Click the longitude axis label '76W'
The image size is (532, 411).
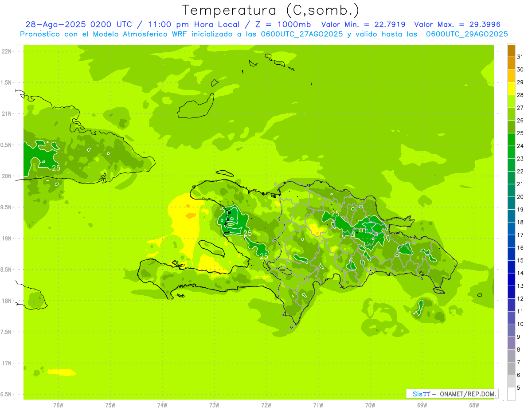pos(58,405)
